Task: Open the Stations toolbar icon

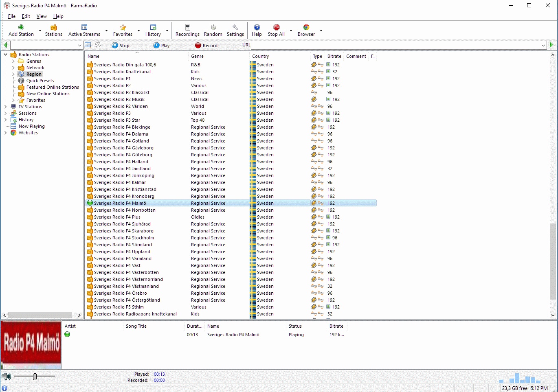Action: [54, 27]
